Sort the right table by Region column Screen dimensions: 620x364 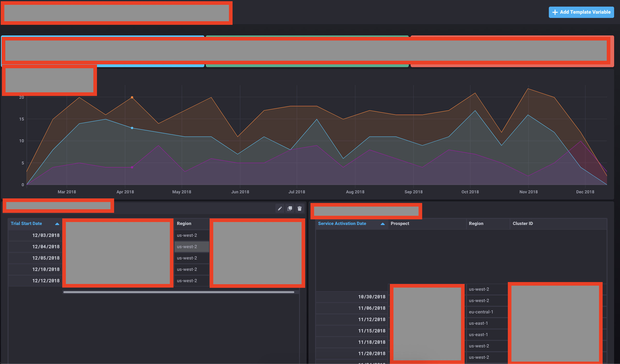[476, 223]
